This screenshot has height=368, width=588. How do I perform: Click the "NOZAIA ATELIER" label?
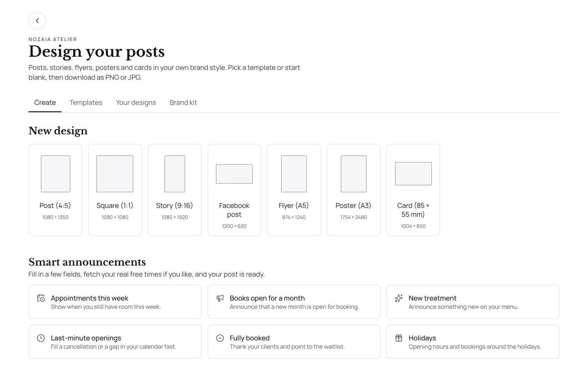[x=53, y=39]
